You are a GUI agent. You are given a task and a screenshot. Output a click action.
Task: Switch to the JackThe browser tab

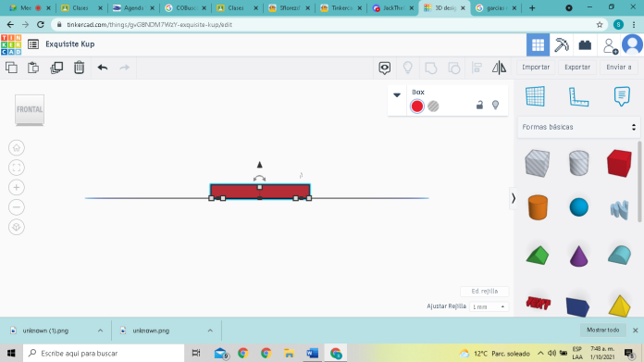[x=392, y=7]
